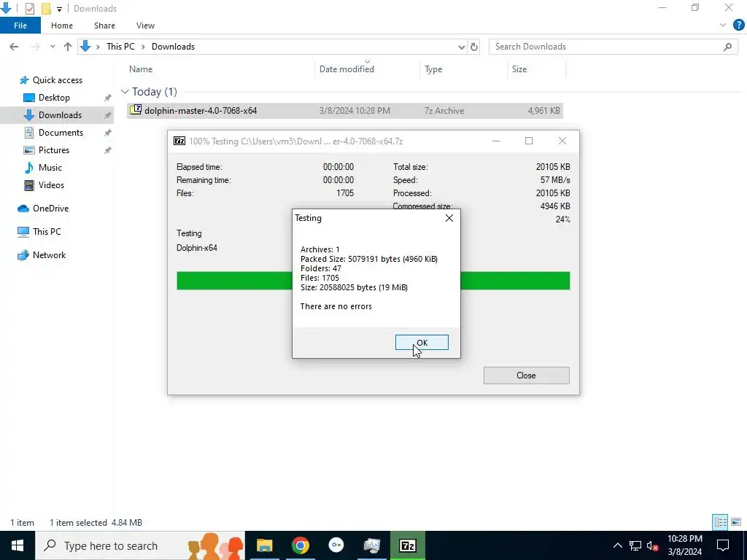The height and width of the screenshot is (560, 747).
Task: Open Music in navigation pane
Action: click(50, 168)
